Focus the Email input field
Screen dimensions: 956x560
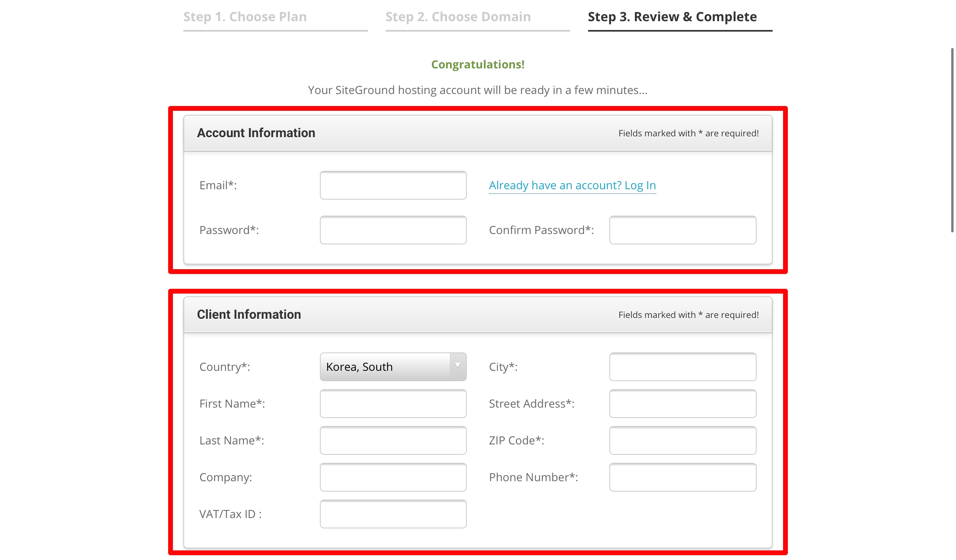coord(393,185)
